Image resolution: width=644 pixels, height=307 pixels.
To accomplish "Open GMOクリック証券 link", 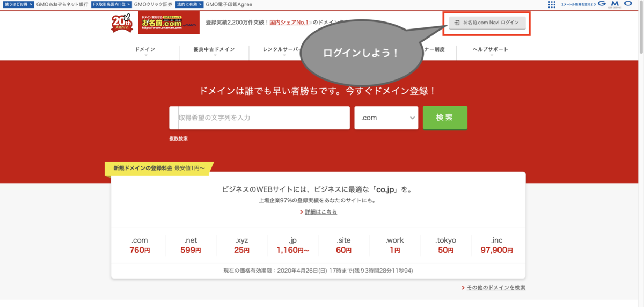I will click(153, 4).
